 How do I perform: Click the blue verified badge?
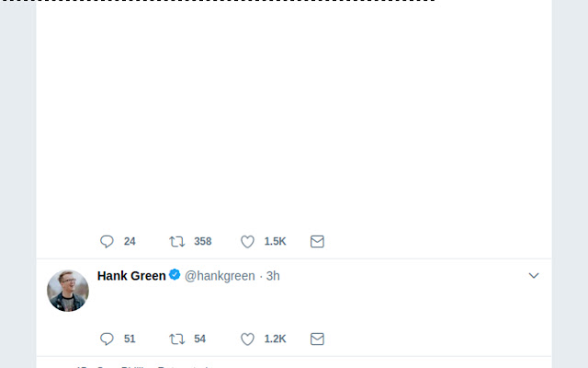(x=175, y=275)
